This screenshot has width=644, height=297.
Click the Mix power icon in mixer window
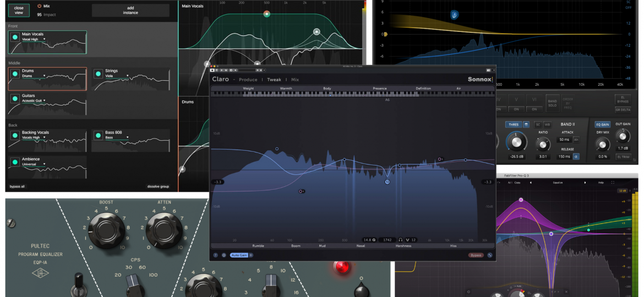(x=40, y=6)
